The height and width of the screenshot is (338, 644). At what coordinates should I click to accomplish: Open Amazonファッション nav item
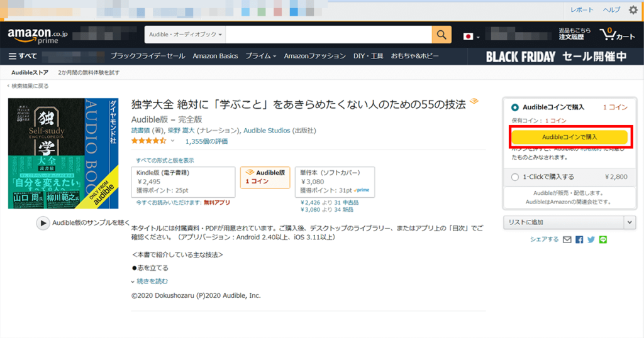click(314, 56)
